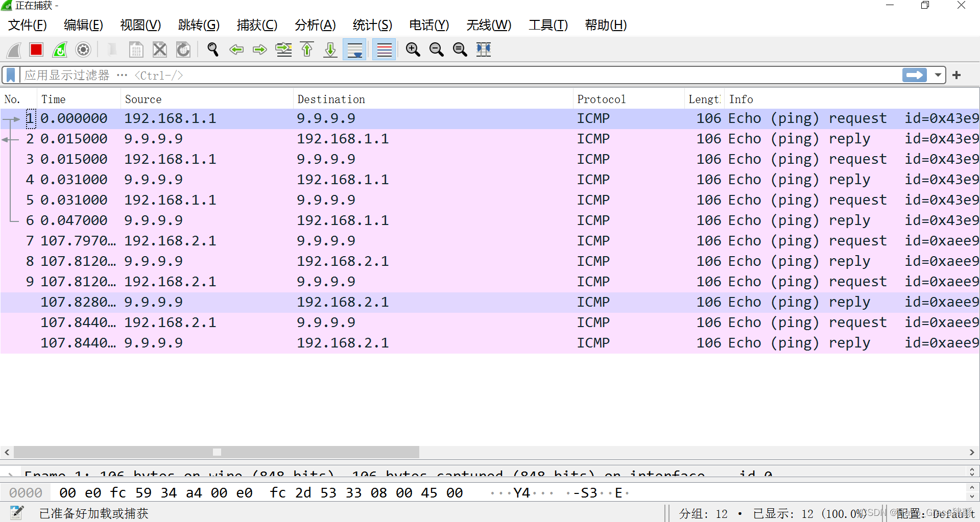Screen dimensions: 980x522
Task: Restart the current capture with green fin
Action: point(60,49)
